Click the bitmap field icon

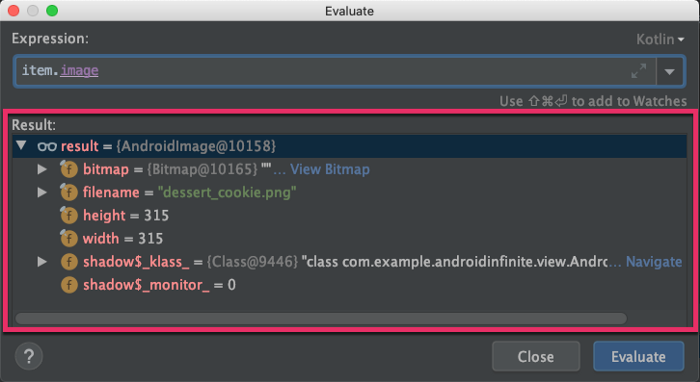[x=69, y=169]
